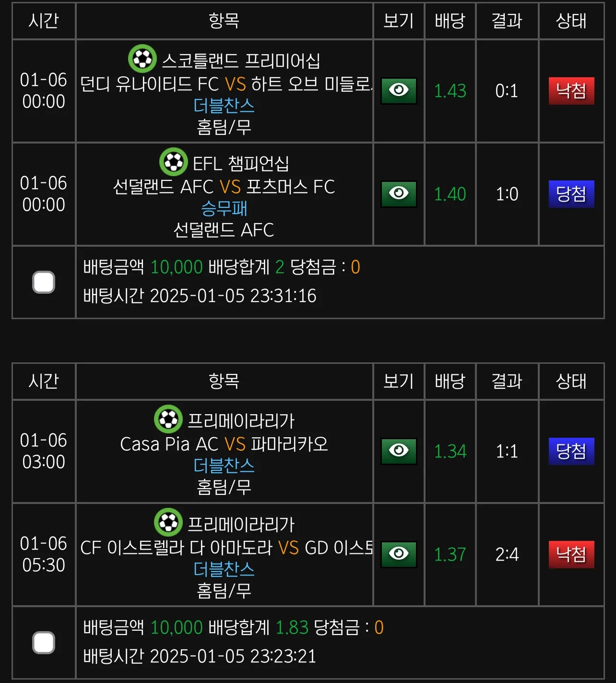Click the 상태 column header in the lower table

pyautogui.click(x=571, y=381)
